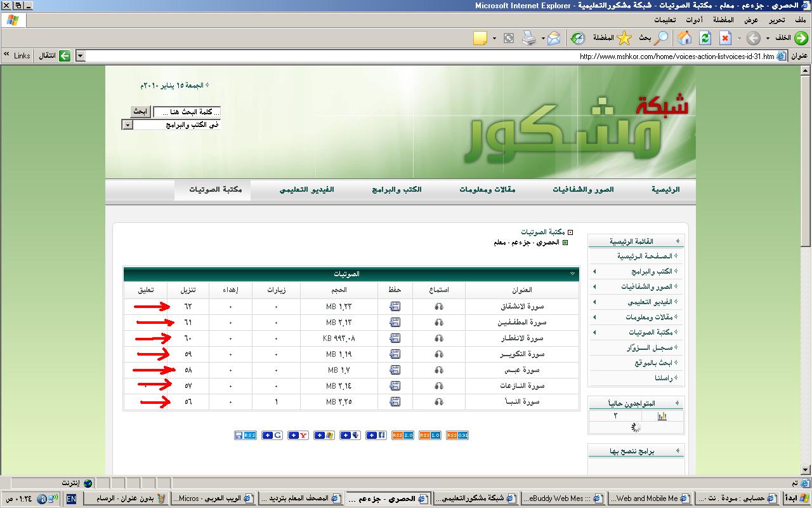Image resolution: width=812 pixels, height=508 pixels.
Task: Switch to the الفيديو التعليمي navigation tab
Action: tap(307, 190)
